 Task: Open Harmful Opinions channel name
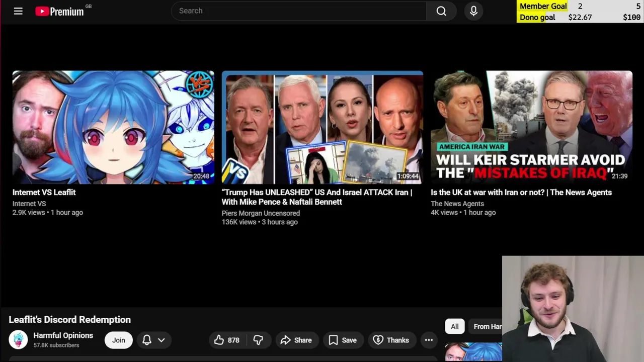pos(63,335)
